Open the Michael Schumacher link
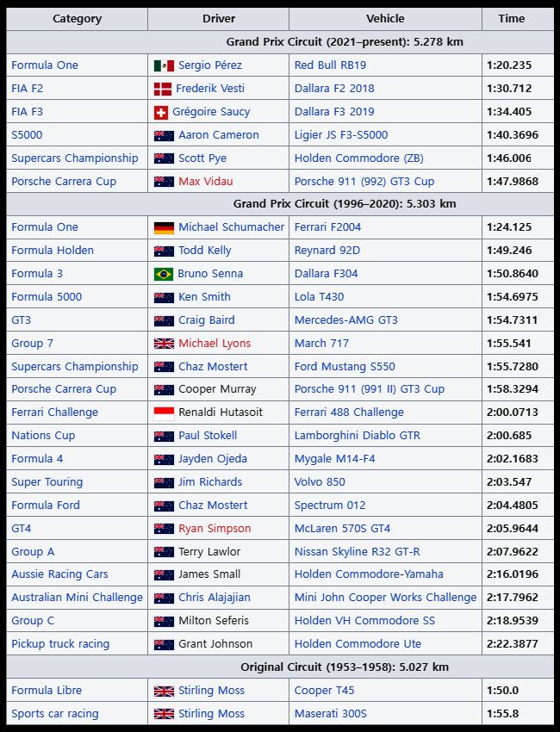Viewport: 560px width, 732px height. (x=231, y=226)
